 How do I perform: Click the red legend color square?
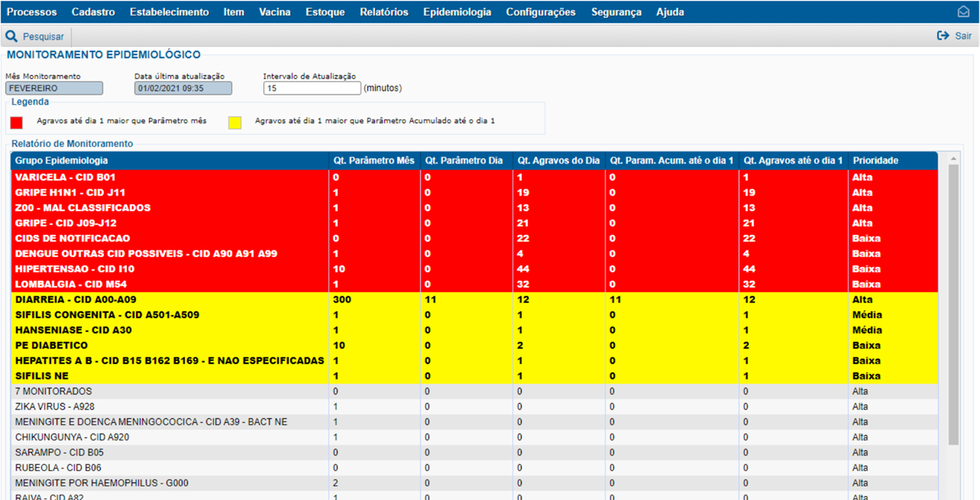click(x=16, y=122)
